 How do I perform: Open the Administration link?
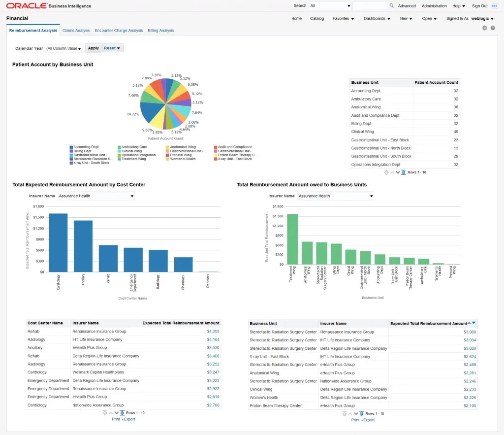[x=434, y=6]
